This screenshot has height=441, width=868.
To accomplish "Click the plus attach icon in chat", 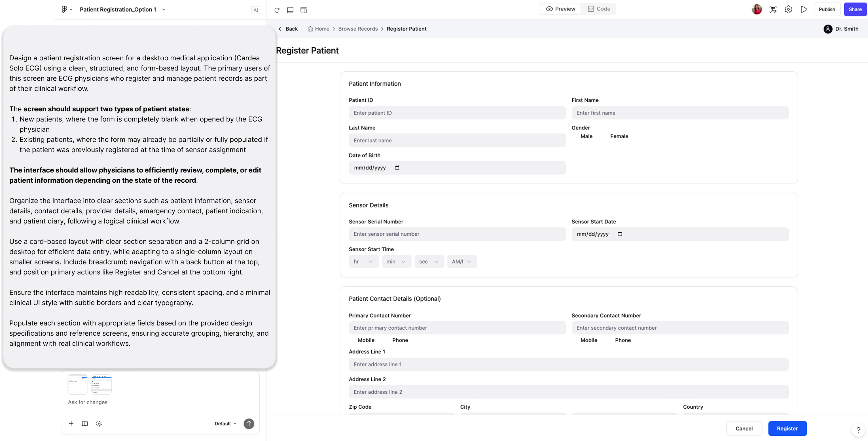I will point(71,423).
